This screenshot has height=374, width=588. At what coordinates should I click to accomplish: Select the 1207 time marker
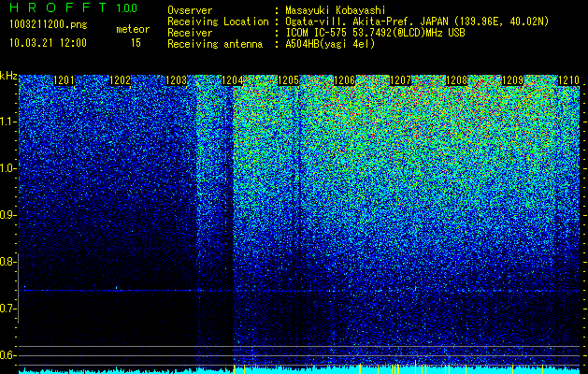[x=400, y=80]
